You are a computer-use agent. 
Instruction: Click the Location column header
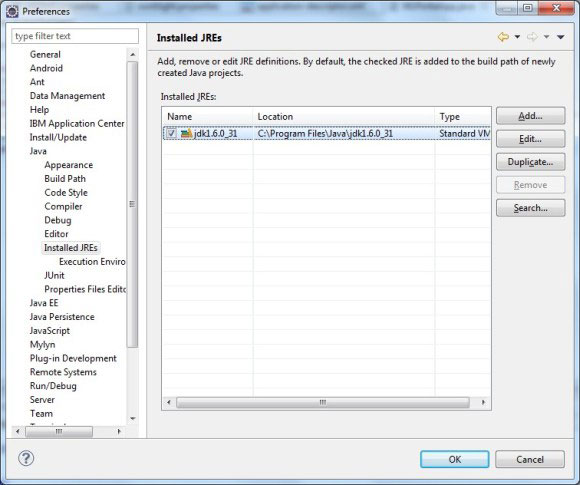click(344, 117)
